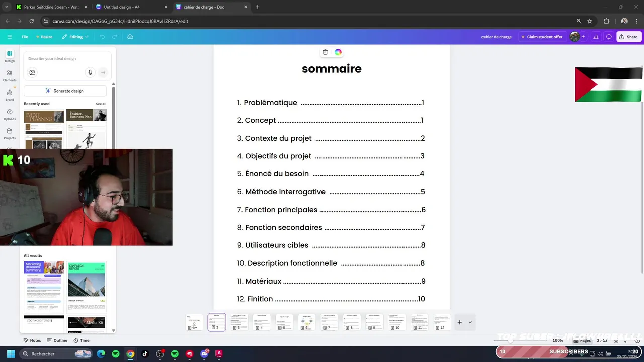Viewport: 644px width, 362px height.
Task: Open the rainbow color wheel icon
Action: point(338,52)
